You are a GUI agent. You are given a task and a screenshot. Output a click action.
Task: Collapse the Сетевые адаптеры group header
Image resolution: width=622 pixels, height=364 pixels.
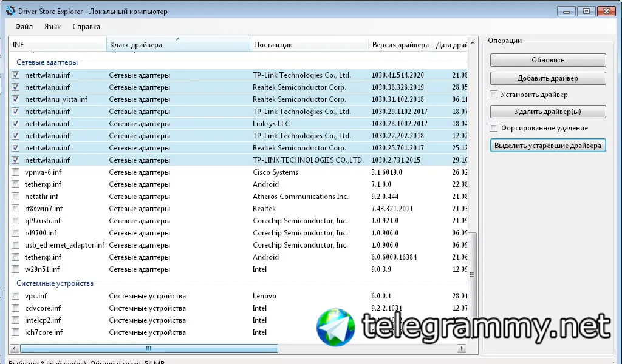point(47,62)
